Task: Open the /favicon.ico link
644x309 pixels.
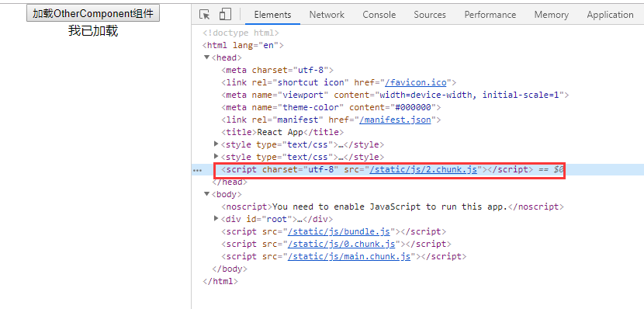Action: point(416,82)
